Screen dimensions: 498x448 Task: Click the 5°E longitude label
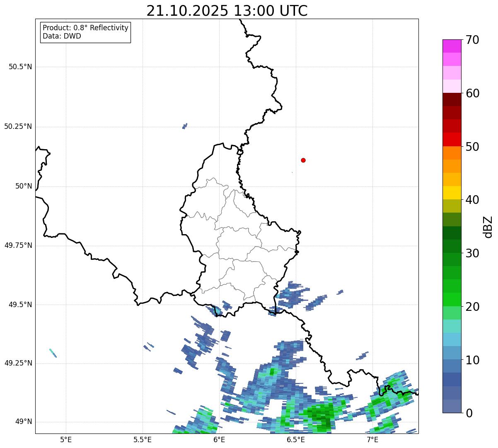(66, 439)
